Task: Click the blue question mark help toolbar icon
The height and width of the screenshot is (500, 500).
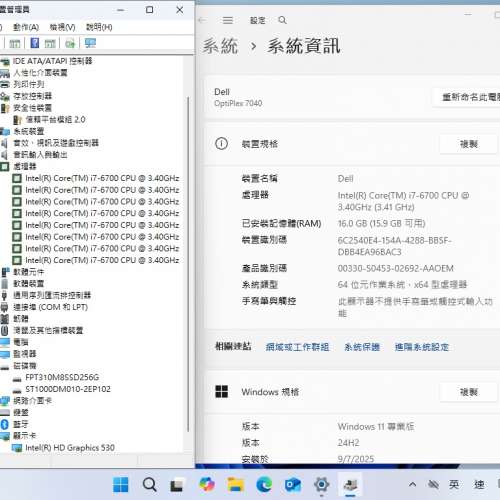Action: point(34,43)
